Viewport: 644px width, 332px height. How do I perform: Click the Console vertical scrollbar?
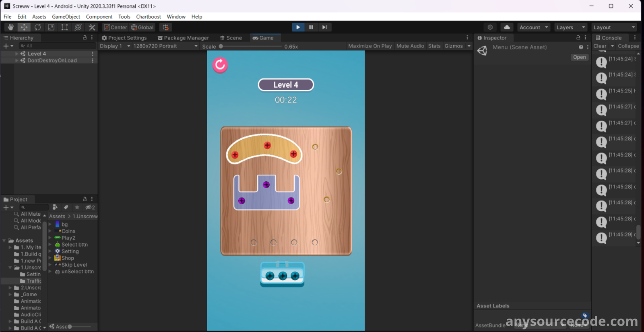[x=638, y=231]
